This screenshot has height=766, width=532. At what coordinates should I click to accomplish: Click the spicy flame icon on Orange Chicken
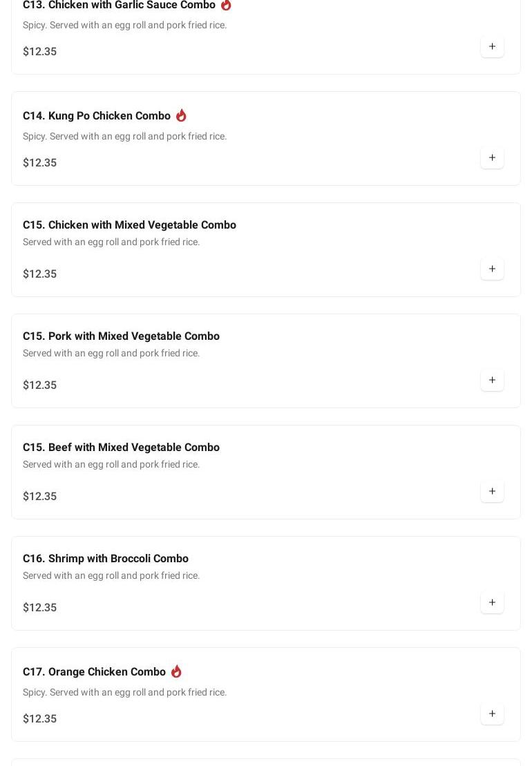coord(176,671)
